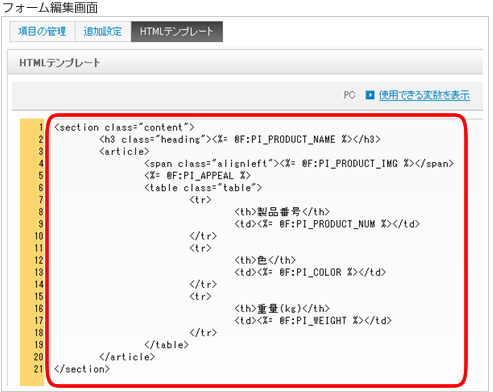The height and width of the screenshot is (392, 493).
Task: Open the 項目の管理 tab
Action: tap(42, 32)
